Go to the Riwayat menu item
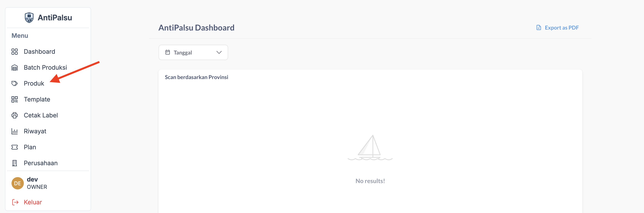644x213 pixels. point(35,131)
